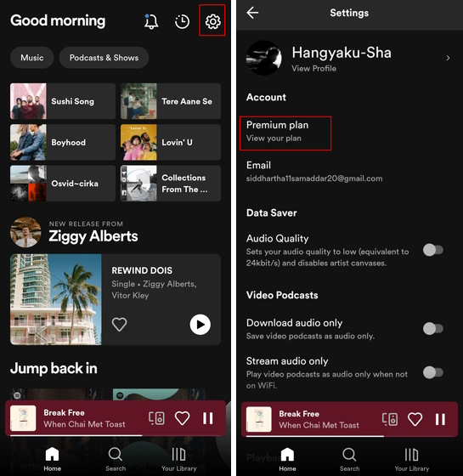Viewport: 463px width, 476px height.
Task: Tap Home tab on Settings screen
Action: pyautogui.click(x=287, y=459)
